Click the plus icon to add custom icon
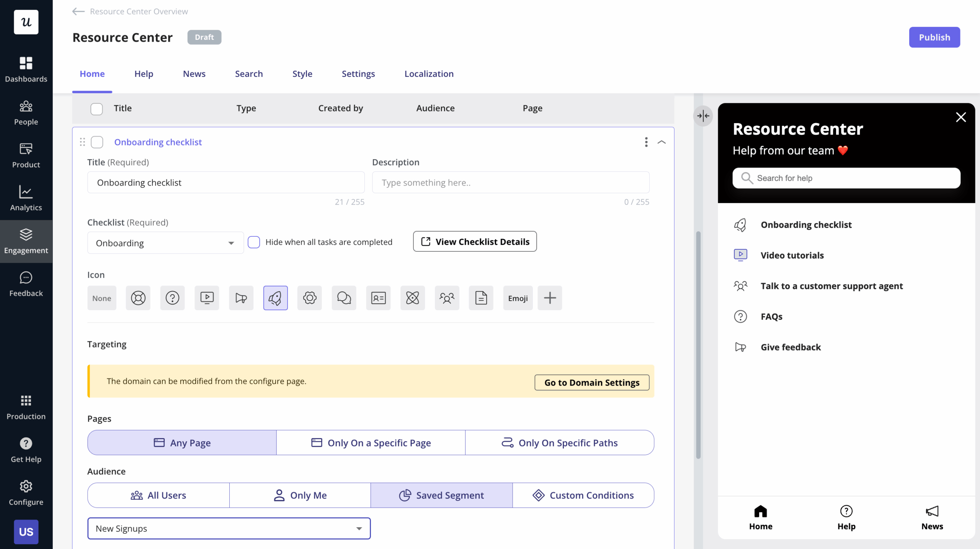980x549 pixels. (549, 298)
